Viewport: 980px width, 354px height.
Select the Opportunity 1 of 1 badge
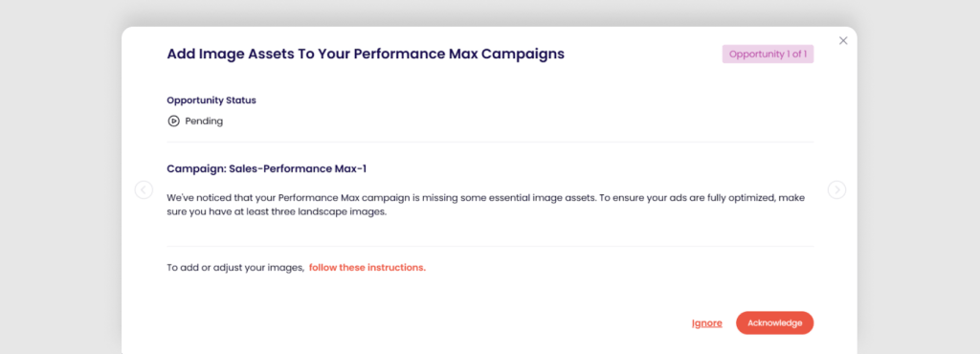tap(768, 55)
